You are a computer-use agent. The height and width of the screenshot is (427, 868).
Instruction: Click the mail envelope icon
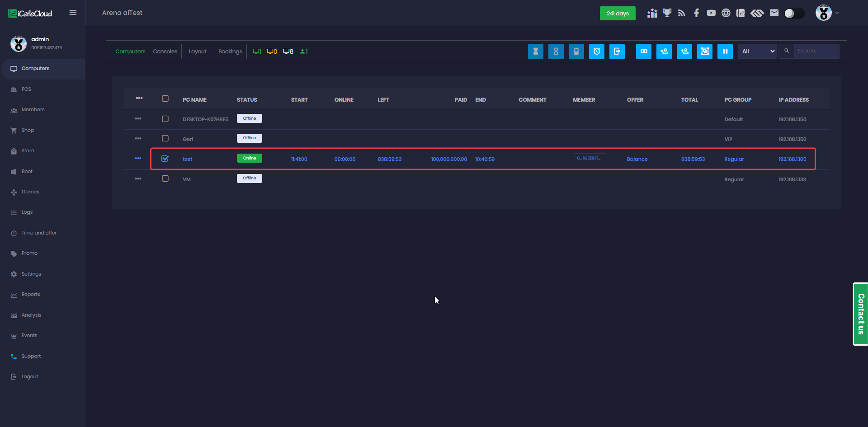pyautogui.click(x=774, y=13)
